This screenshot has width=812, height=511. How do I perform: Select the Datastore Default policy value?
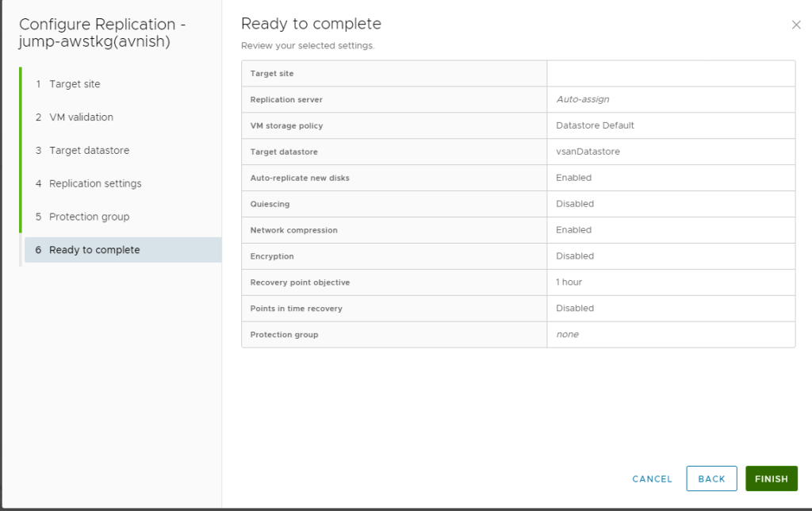[x=595, y=125]
